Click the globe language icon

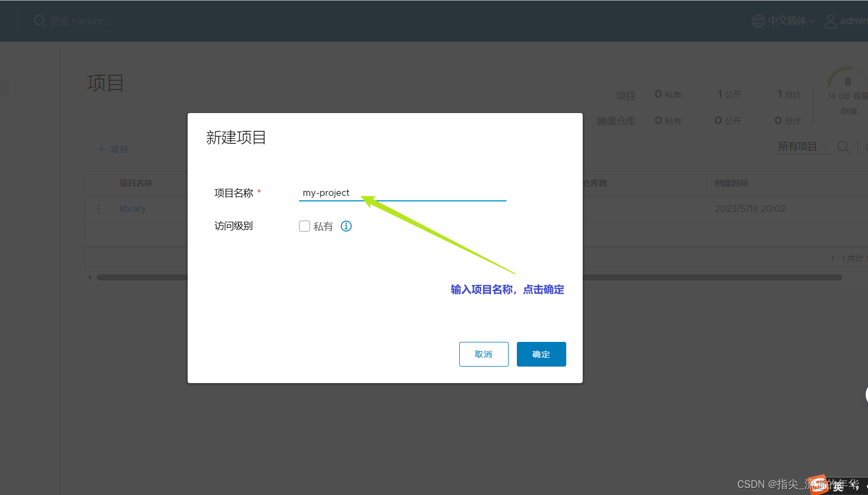pos(758,21)
